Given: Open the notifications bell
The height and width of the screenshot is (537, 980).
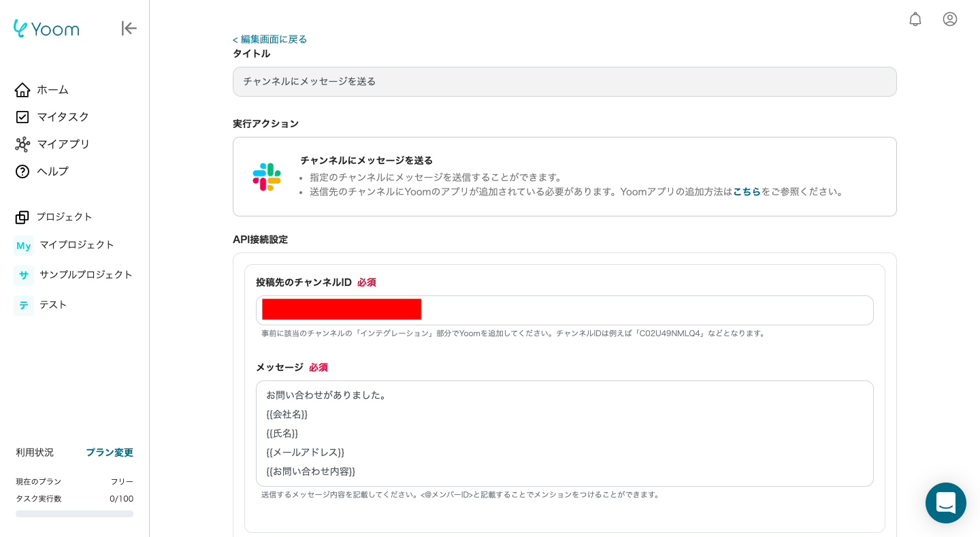Looking at the screenshot, I should tap(915, 19).
